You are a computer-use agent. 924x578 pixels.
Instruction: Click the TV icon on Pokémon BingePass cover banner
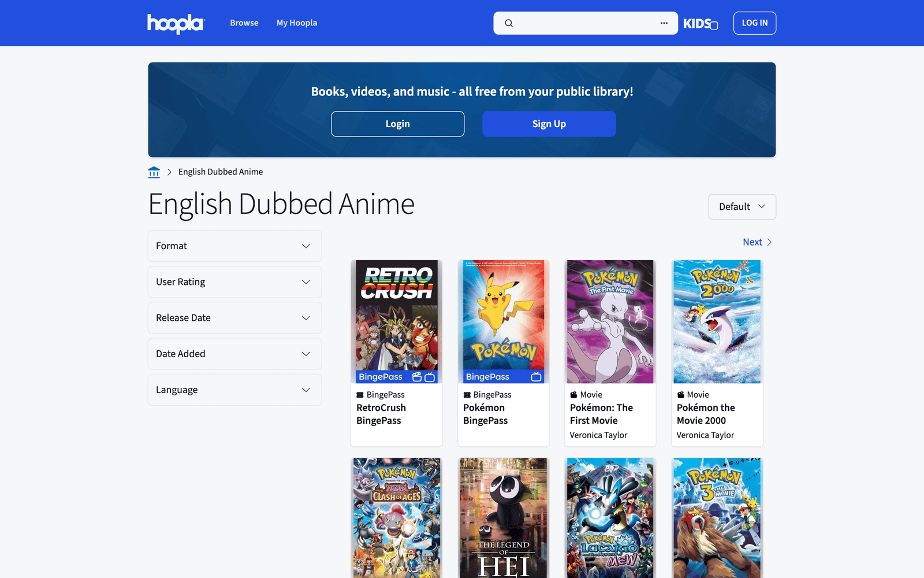pos(536,377)
